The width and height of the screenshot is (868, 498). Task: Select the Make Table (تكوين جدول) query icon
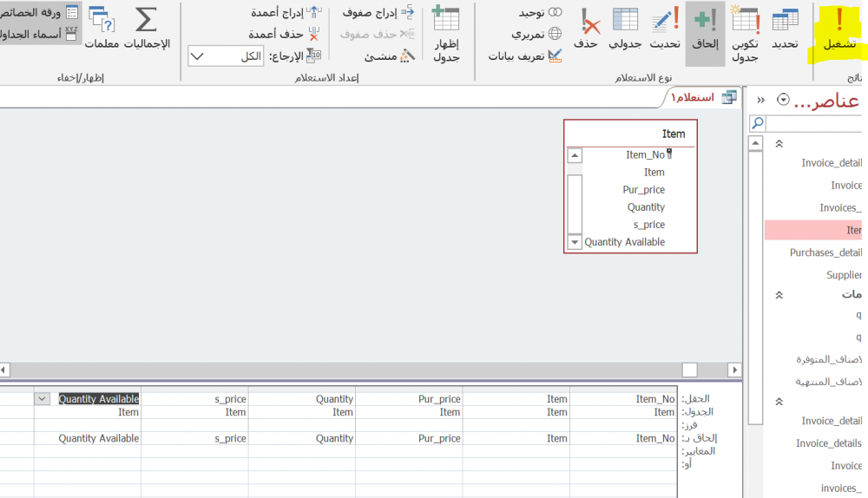[x=745, y=33]
